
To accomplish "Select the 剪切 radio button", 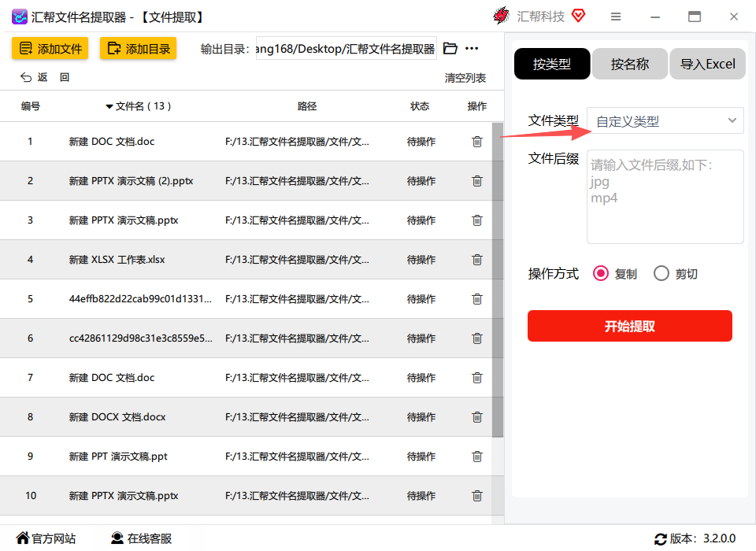I will (x=661, y=274).
